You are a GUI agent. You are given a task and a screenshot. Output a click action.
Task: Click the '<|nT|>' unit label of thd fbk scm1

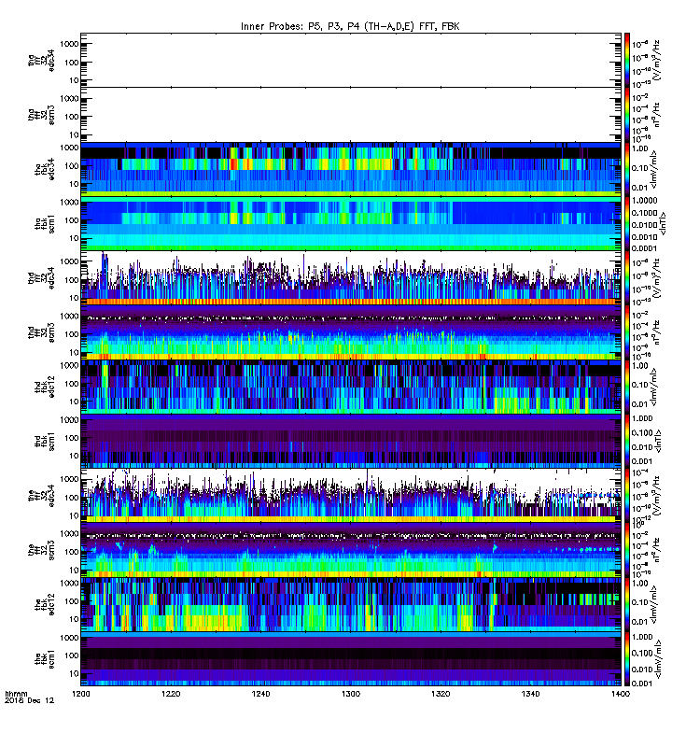(659, 441)
